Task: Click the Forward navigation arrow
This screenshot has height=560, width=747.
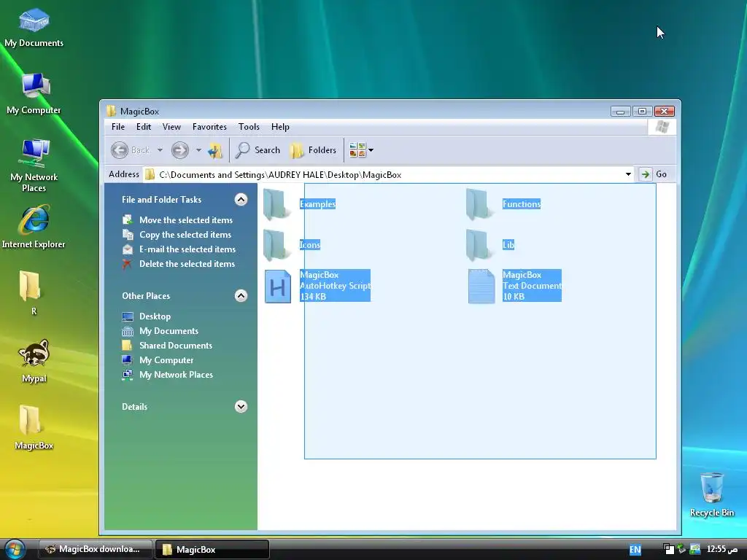Action: (179, 150)
